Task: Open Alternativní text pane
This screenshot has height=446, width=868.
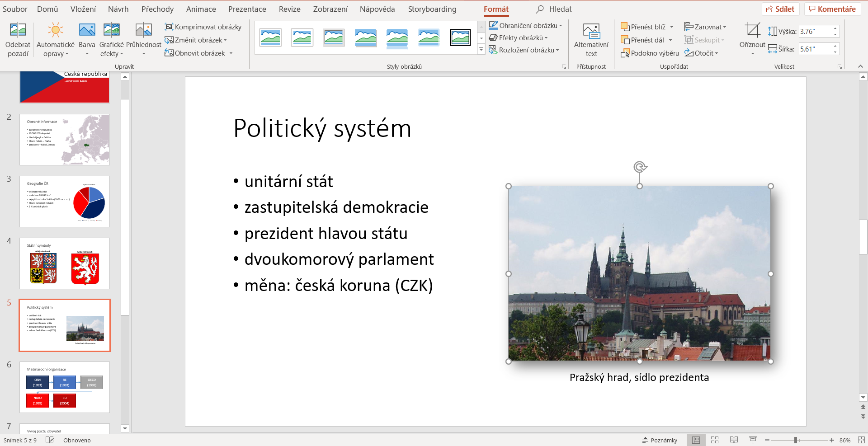Action: (591, 40)
